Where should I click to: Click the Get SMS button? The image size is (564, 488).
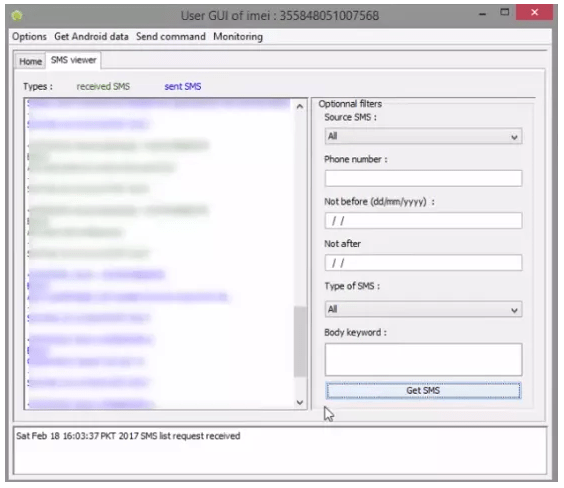(x=423, y=391)
